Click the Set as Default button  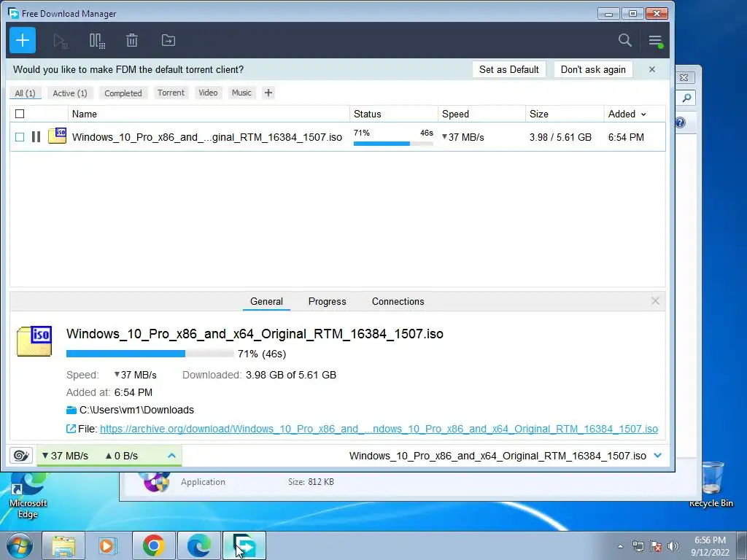[508, 69]
